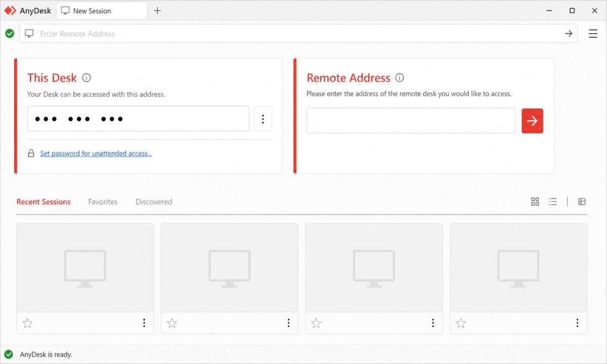
Task: Open third session three-dot menu
Action: click(433, 323)
